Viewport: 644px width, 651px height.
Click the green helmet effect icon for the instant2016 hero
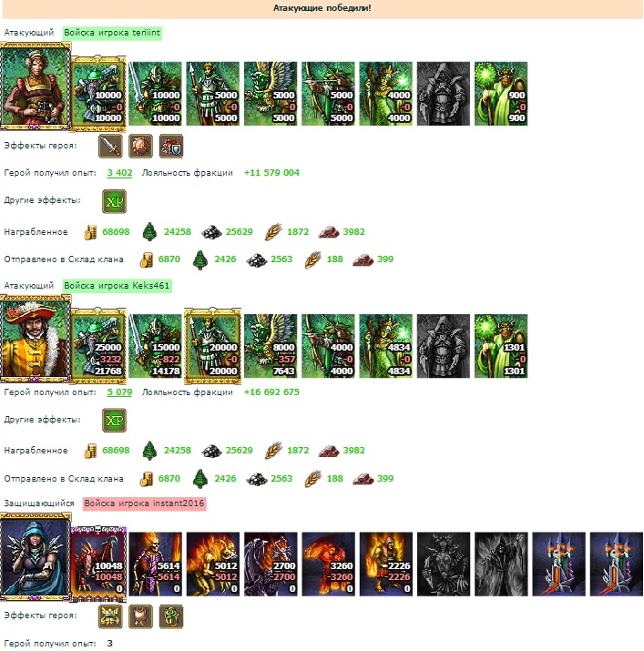[171, 616]
